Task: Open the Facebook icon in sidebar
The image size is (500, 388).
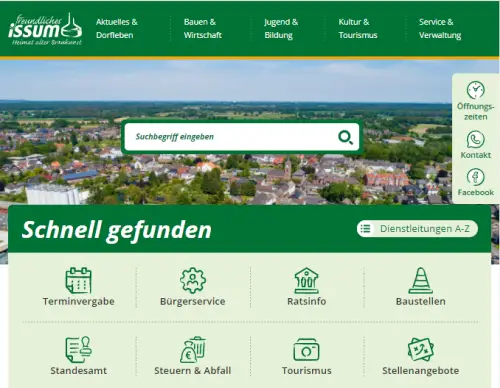Action: [475, 177]
